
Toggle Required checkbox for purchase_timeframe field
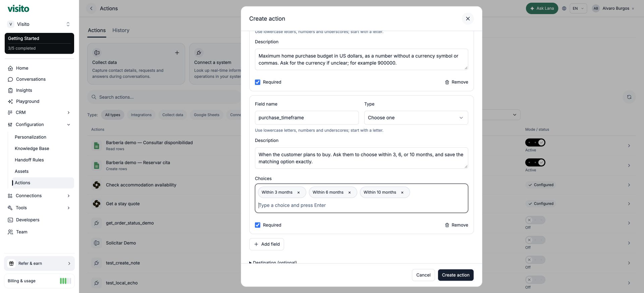click(x=258, y=225)
